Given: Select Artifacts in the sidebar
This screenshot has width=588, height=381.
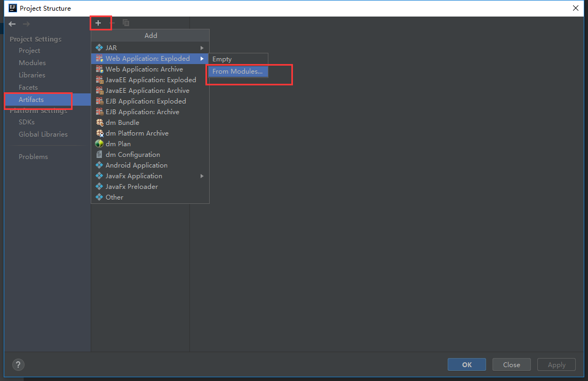Looking at the screenshot, I should pos(47,100).
